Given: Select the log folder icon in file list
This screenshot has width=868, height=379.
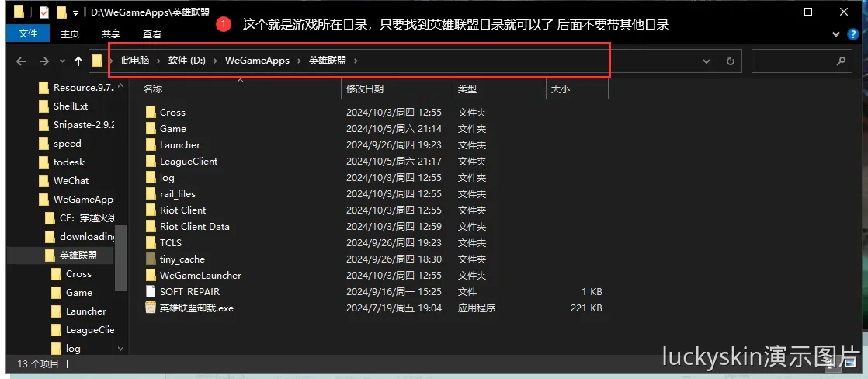Looking at the screenshot, I should tap(151, 177).
